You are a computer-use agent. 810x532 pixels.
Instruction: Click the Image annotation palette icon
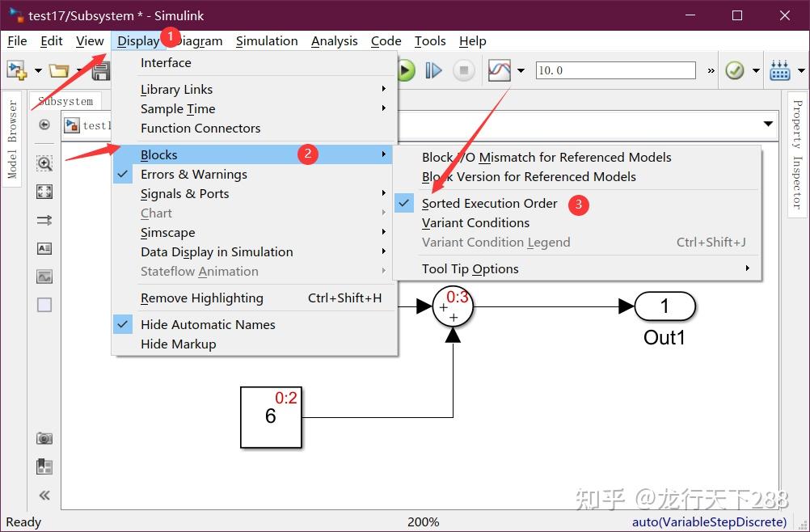44,277
